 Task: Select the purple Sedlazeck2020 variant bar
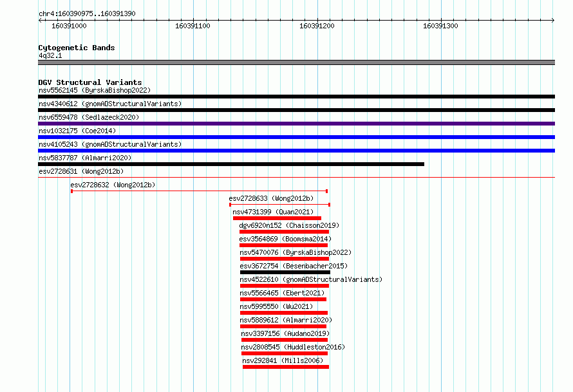click(x=296, y=124)
